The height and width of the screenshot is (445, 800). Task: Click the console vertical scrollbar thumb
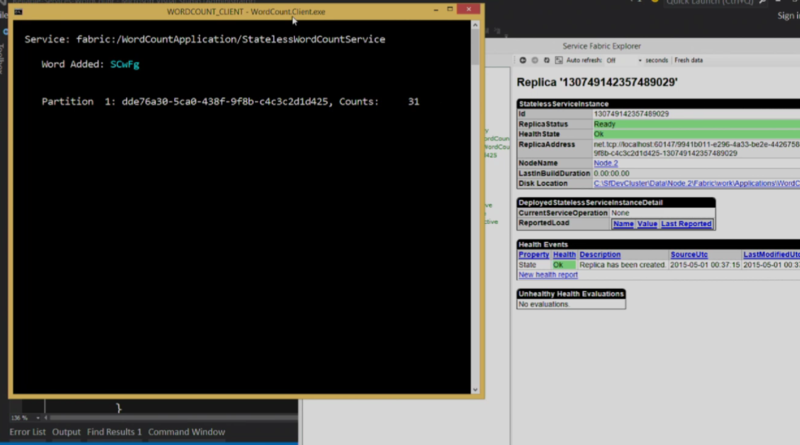pos(475,48)
